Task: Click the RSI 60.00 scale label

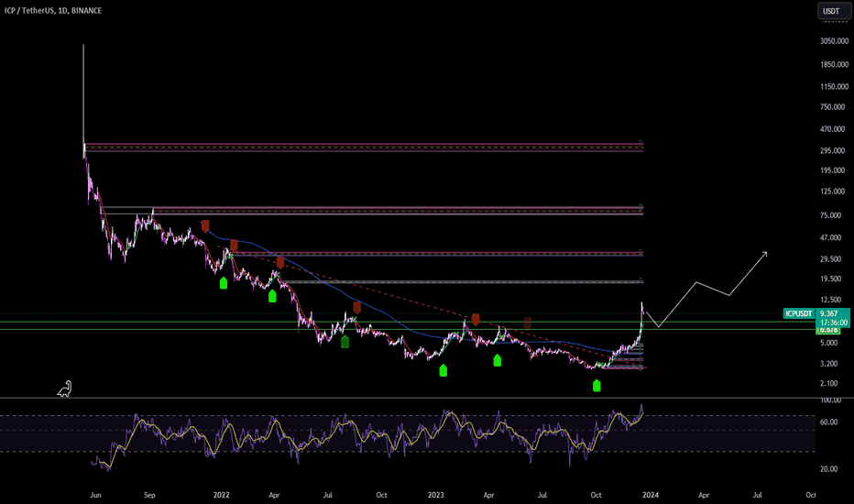Action: tap(829, 422)
